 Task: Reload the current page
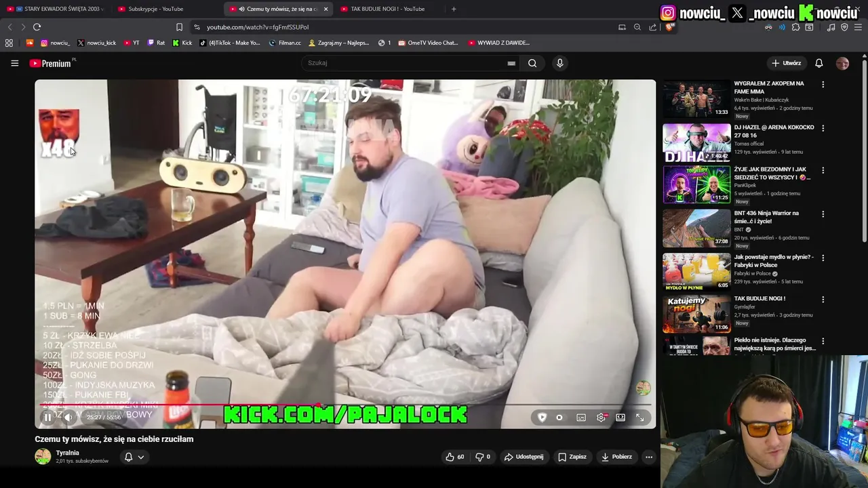pos(37,27)
